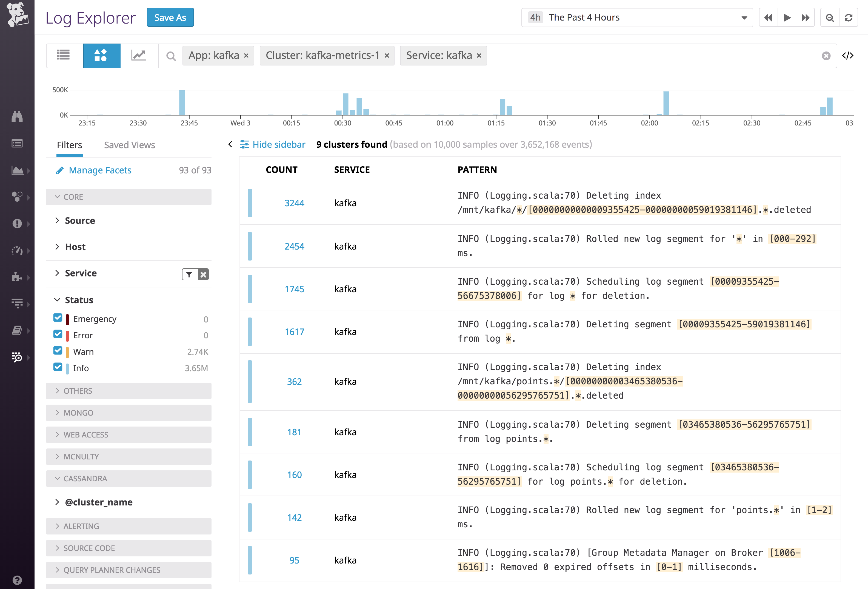Open the Watchdog binoculars icon in sidebar

pos(18,116)
